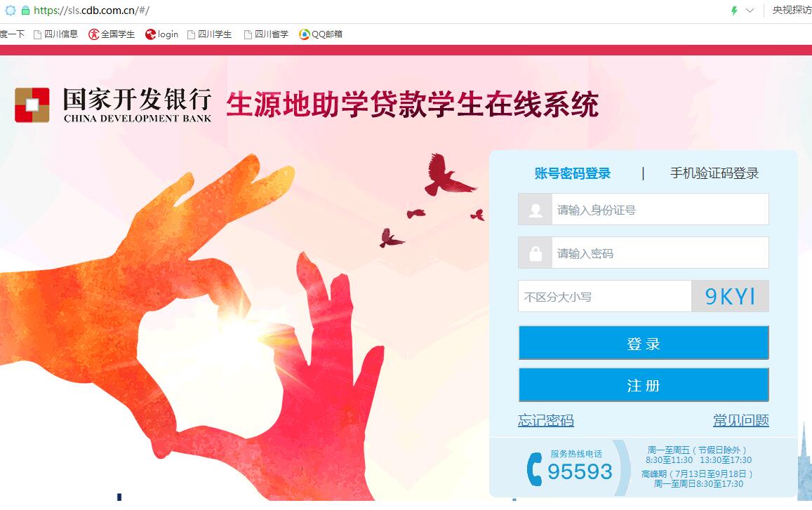Click the hotline phone icon near 95593
The height and width of the screenshot is (510, 812).
pyautogui.click(x=534, y=469)
